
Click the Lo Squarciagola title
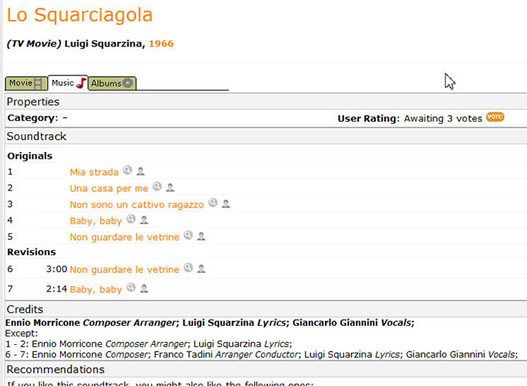80,15
